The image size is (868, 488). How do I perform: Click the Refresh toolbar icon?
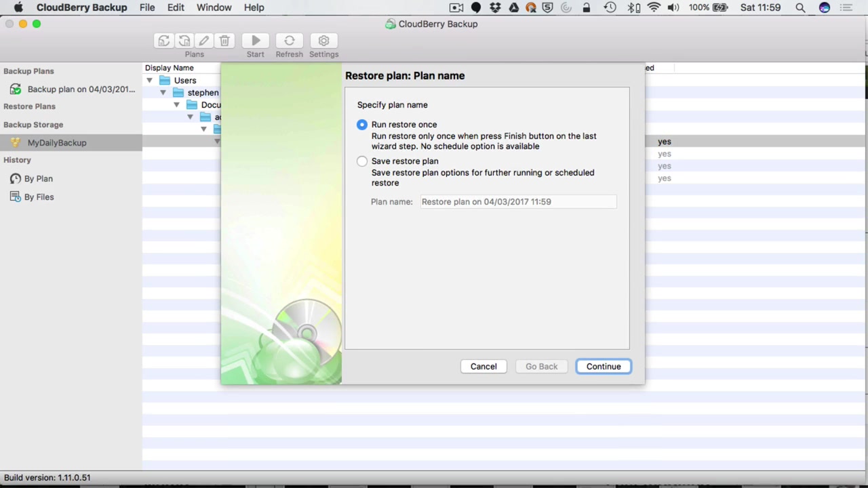290,41
